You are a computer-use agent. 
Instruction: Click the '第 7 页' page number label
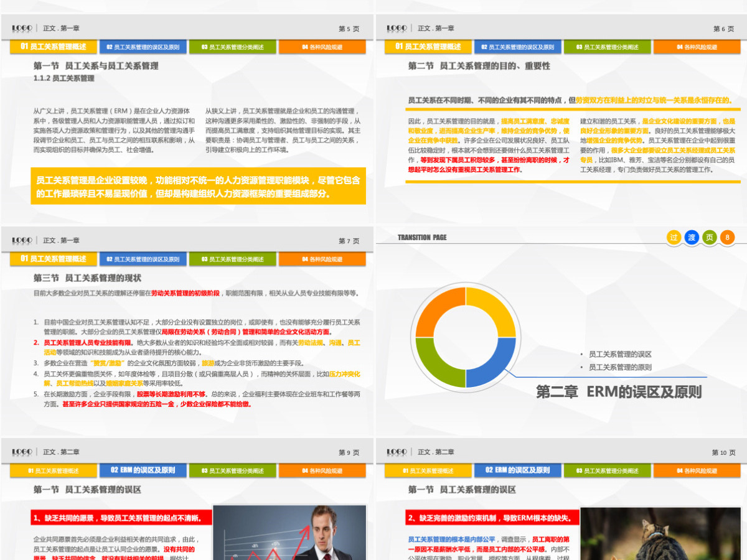[x=349, y=241]
